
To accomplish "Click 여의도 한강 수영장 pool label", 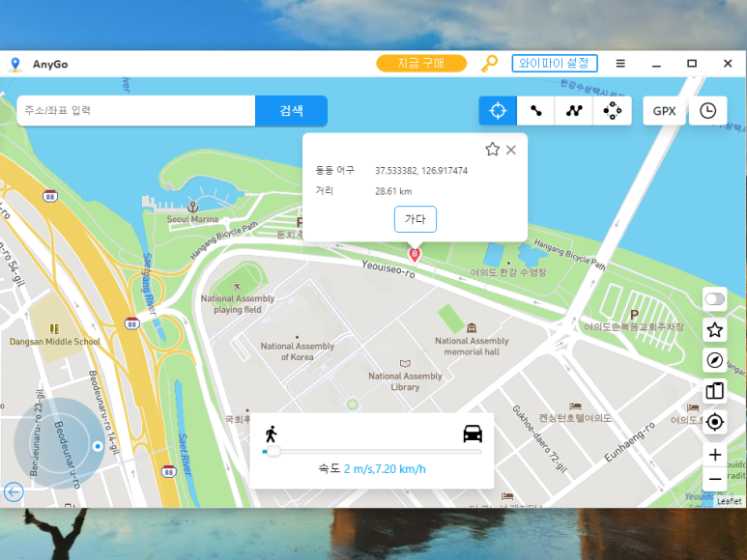I will coord(508,272).
